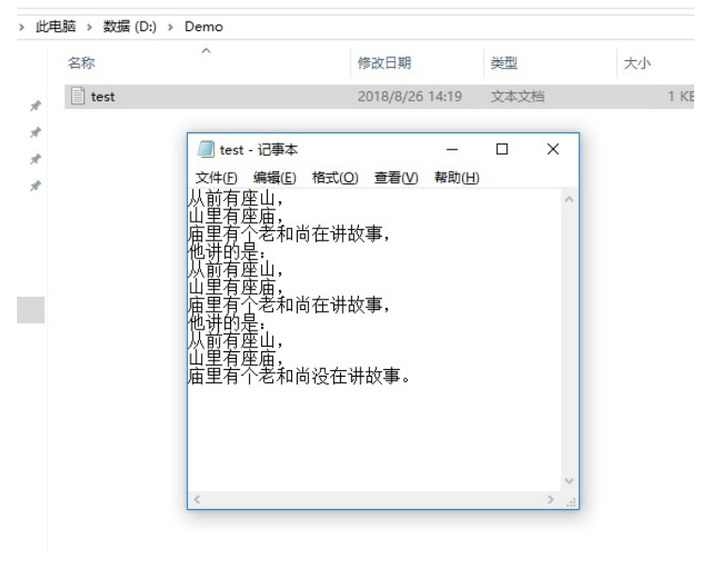The height and width of the screenshot is (588, 712).
Task: Click the 1 KB size cell in test row
Action: click(x=680, y=96)
